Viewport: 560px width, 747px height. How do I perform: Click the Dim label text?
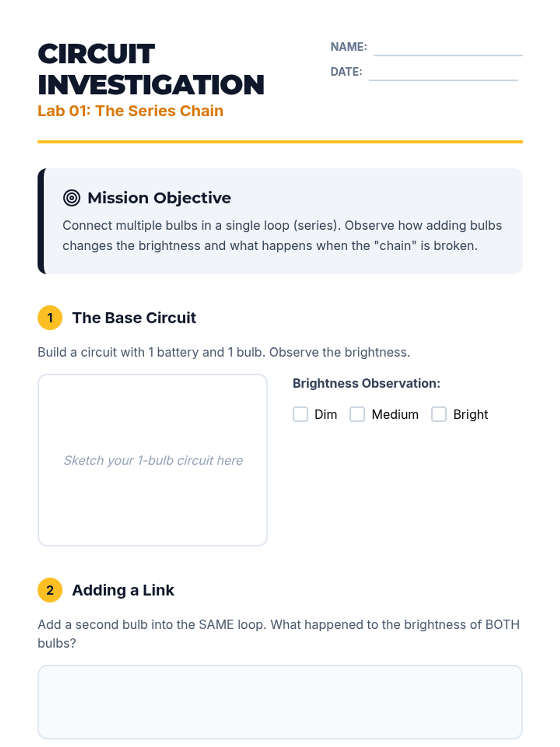[326, 415]
